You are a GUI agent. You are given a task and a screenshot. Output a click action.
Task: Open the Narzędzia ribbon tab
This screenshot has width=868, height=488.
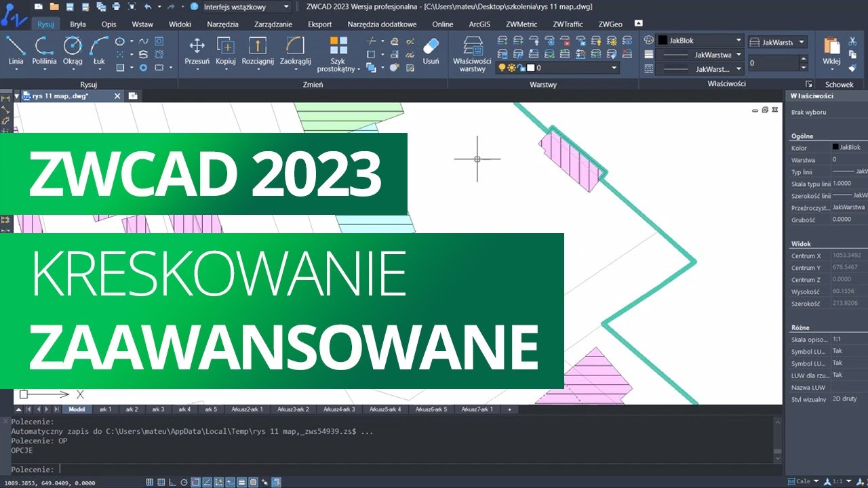(x=222, y=24)
